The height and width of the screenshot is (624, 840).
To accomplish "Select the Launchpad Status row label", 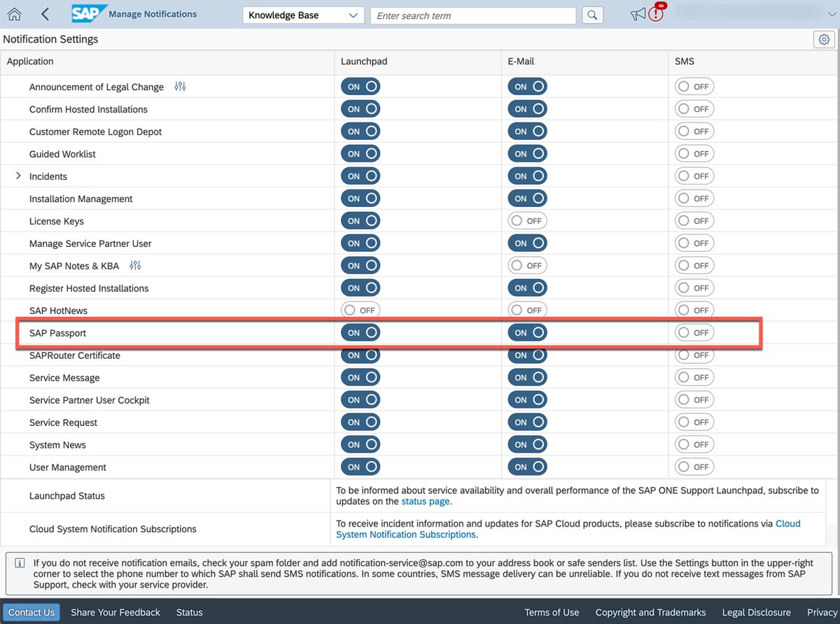I will coord(67,496).
